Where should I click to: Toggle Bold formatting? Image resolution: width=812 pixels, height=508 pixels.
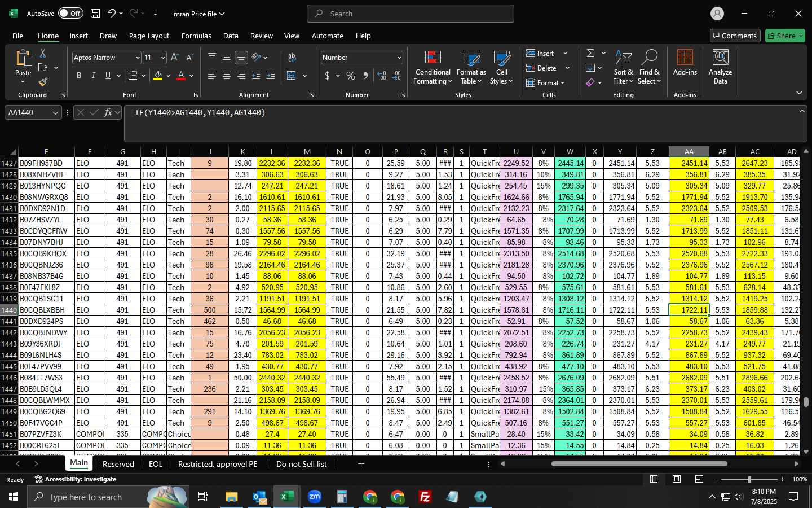coord(79,76)
